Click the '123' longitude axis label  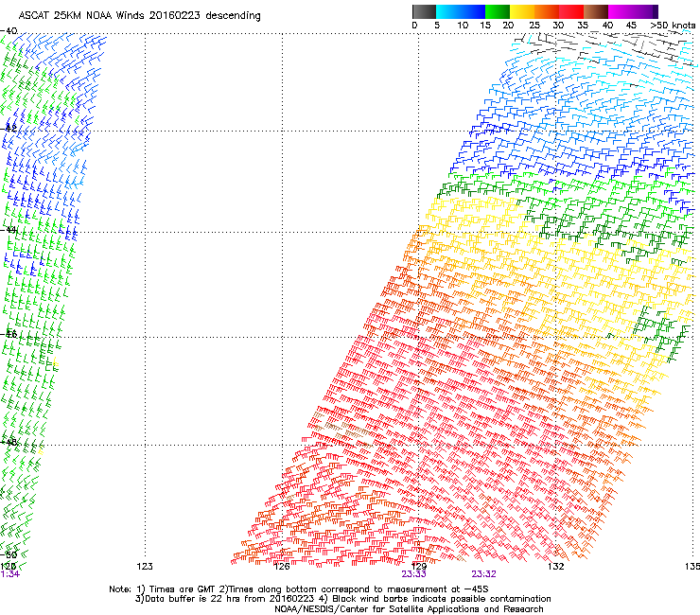click(144, 567)
